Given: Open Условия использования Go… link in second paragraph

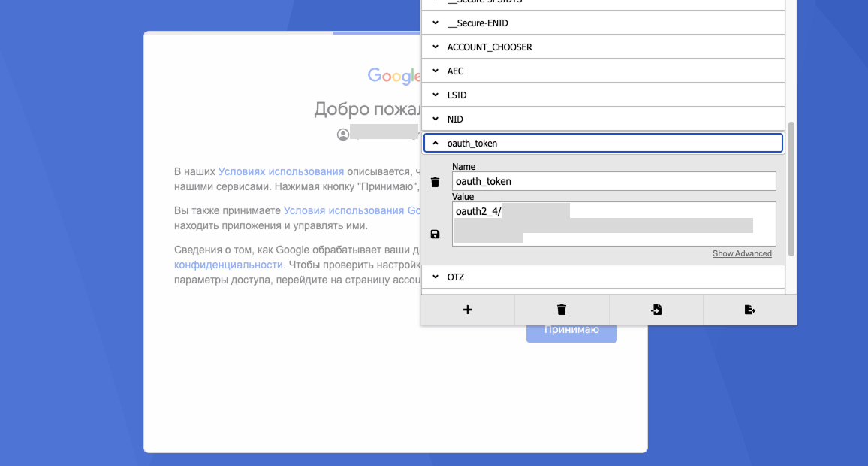Looking at the screenshot, I should click(352, 210).
